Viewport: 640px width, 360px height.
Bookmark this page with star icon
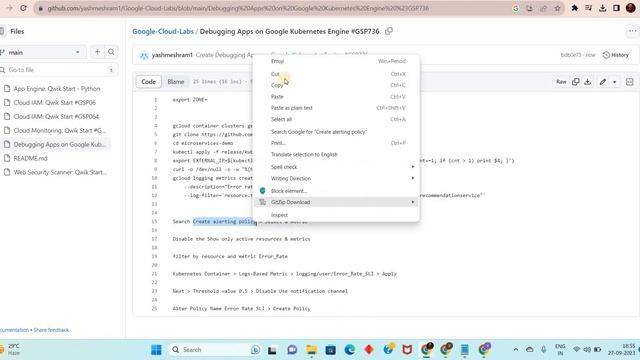pyautogui.click(x=557, y=8)
